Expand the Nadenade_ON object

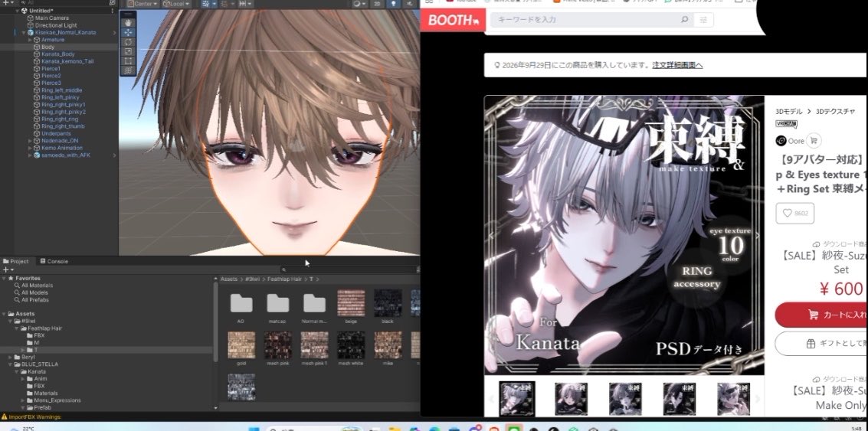pos(31,141)
